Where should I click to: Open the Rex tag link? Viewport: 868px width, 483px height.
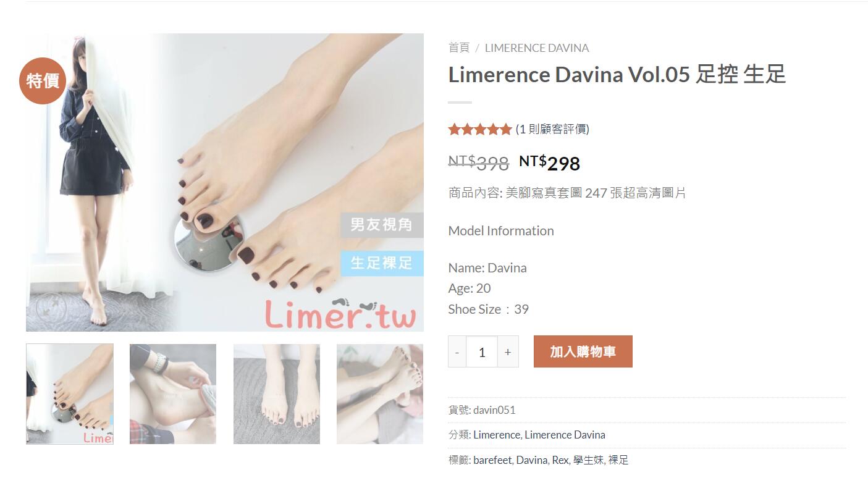(560, 460)
